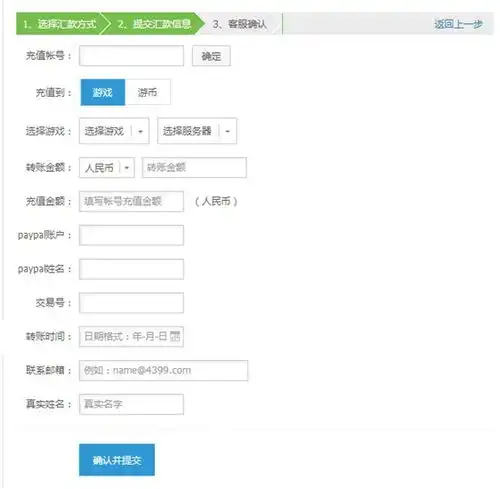Open the 人民币 currency dropdown
This screenshot has height=489, width=500.
(107, 167)
